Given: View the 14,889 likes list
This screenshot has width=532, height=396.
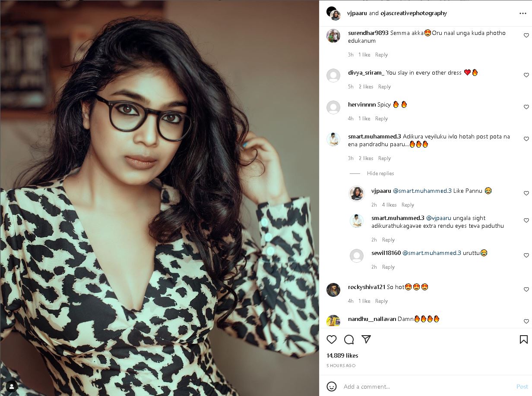Looking at the screenshot, I should point(342,355).
